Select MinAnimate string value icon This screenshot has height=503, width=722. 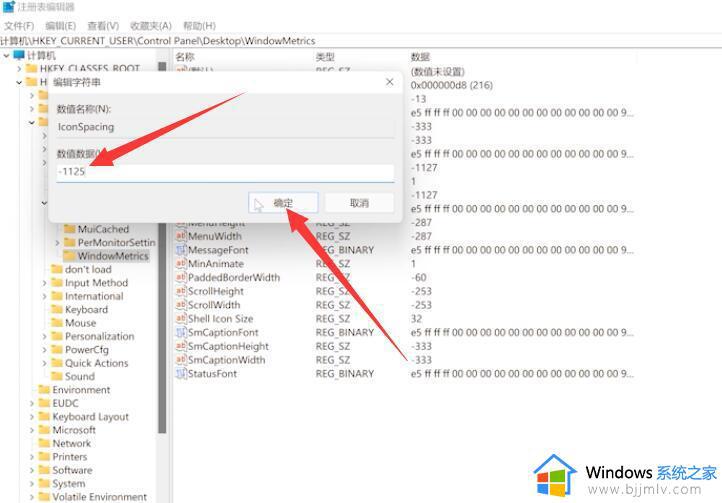pyautogui.click(x=181, y=263)
